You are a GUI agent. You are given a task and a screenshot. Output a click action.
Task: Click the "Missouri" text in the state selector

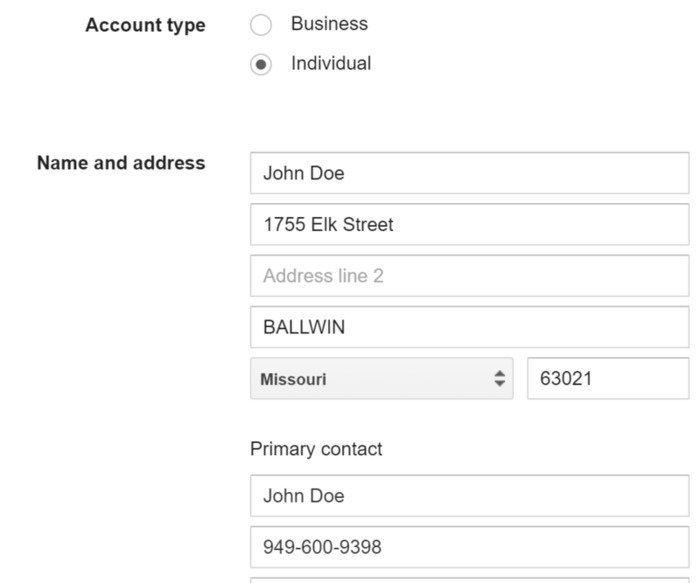tap(293, 380)
